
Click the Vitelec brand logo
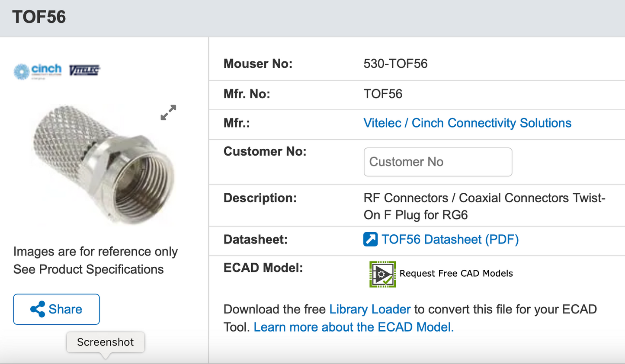85,70
